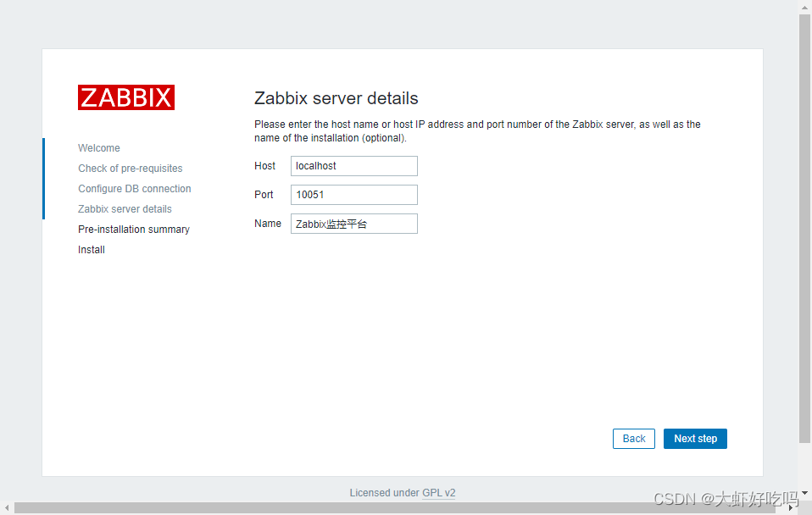Screen dimensions: 812x515
Task: Open the GPL v2 license link
Action: (x=438, y=493)
